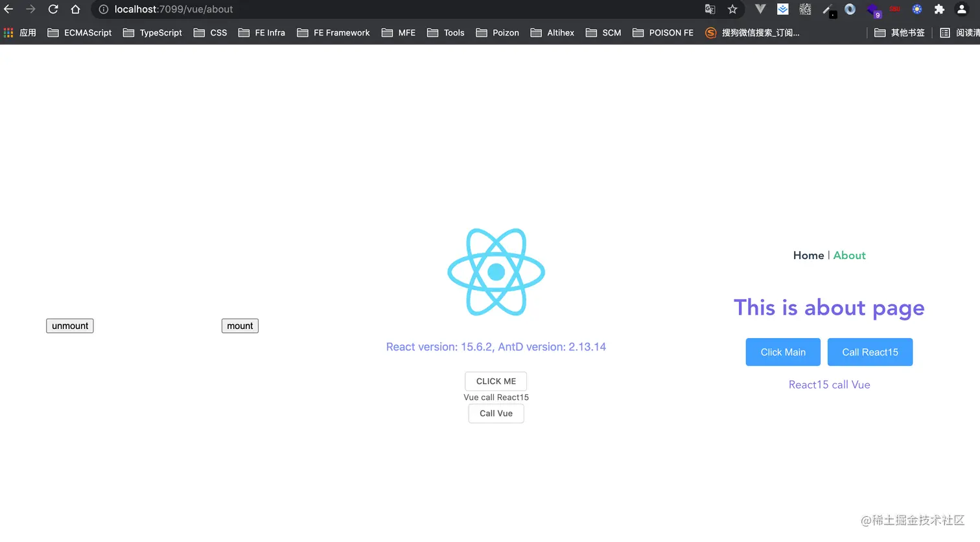Go back with the browser back arrow
Screen dimensions: 980x542
coord(8,9)
